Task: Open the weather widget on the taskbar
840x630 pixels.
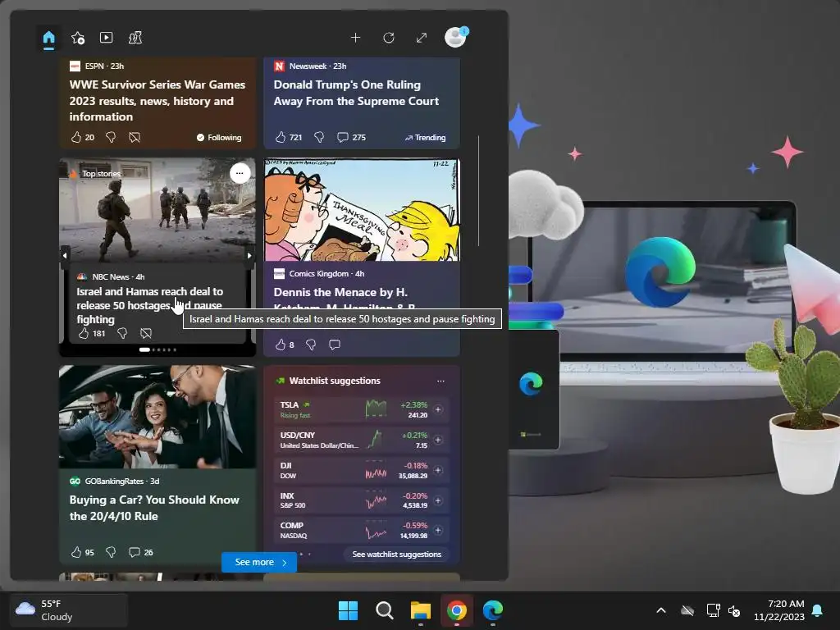Action: [x=67, y=610]
